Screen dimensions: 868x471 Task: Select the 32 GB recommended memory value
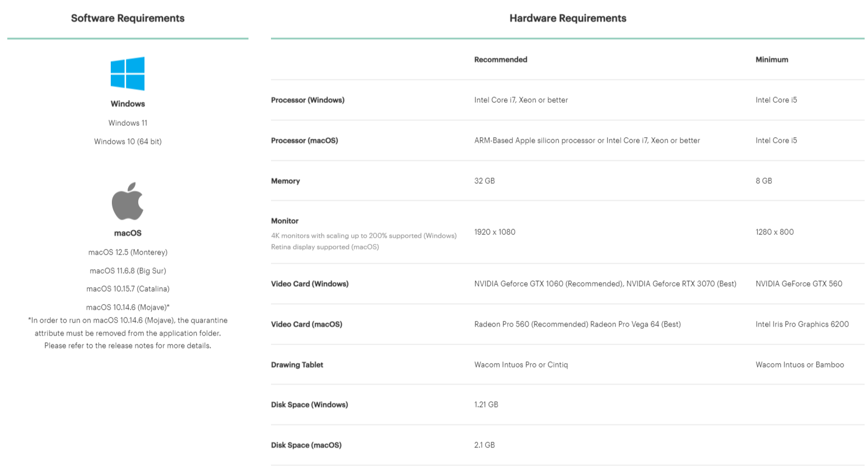(484, 181)
